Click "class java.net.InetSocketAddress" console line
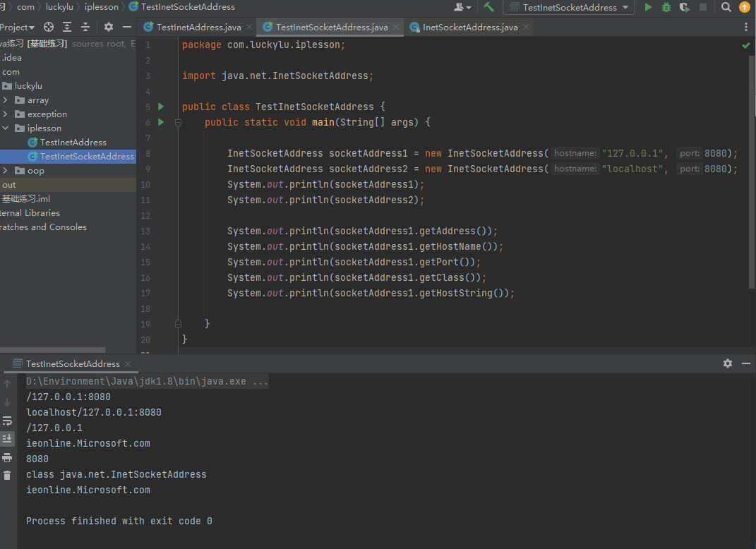Image resolution: width=756 pixels, height=549 pixels. (116, 474)
